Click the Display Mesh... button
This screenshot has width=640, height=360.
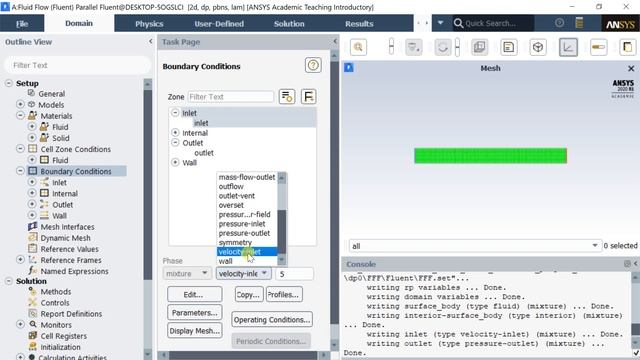pos(195,331)
